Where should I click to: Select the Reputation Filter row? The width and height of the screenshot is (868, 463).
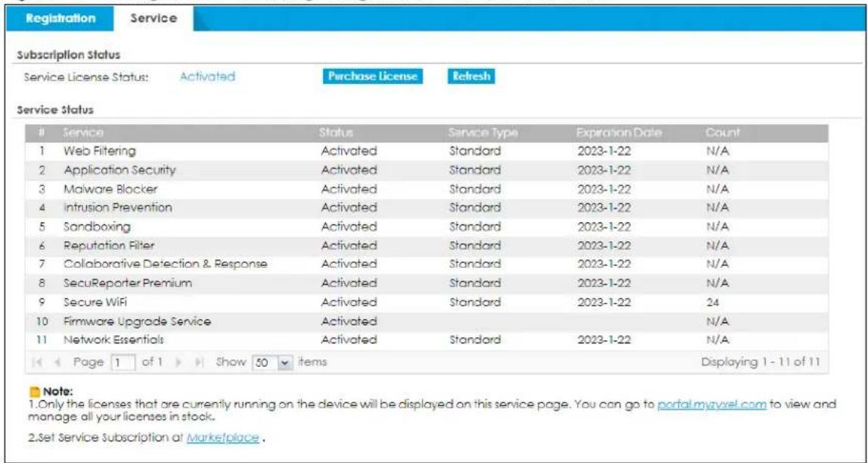(426, 245)
